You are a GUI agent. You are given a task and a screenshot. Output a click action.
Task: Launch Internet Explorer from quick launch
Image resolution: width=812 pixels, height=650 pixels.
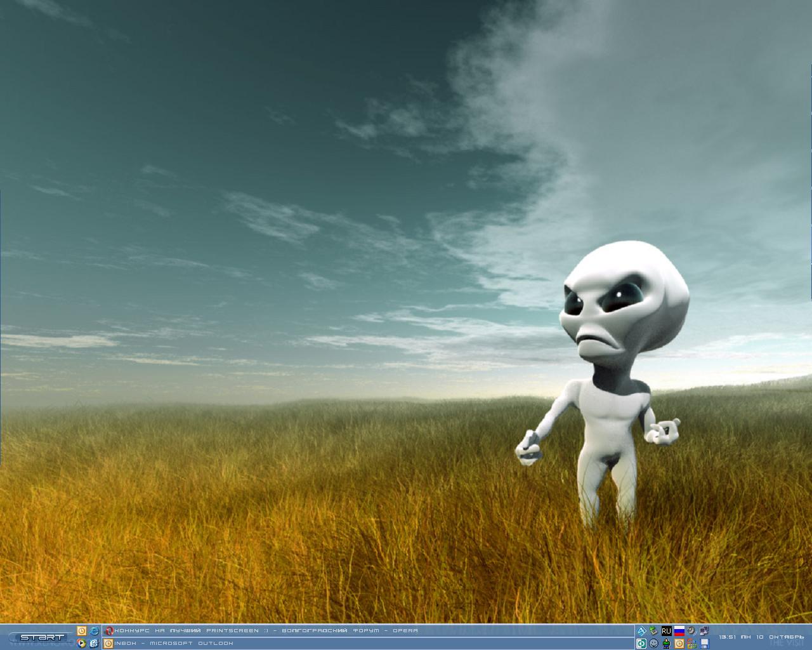(x=95, y=630)
